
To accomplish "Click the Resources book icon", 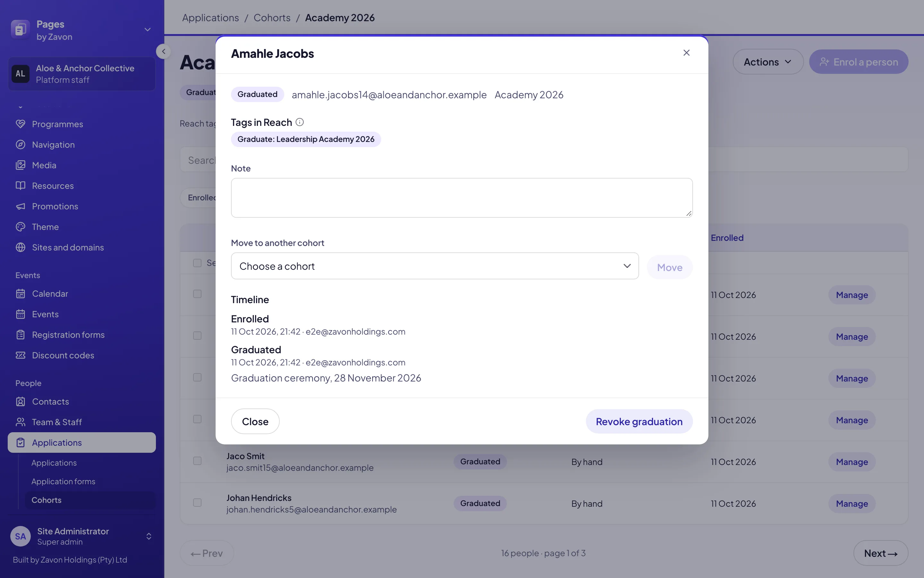I will coord(20,186).
